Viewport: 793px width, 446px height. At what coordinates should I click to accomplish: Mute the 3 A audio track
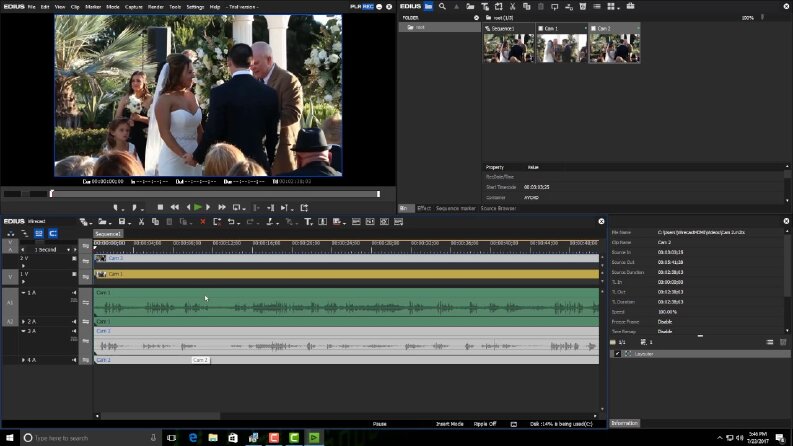click(74, 331)
